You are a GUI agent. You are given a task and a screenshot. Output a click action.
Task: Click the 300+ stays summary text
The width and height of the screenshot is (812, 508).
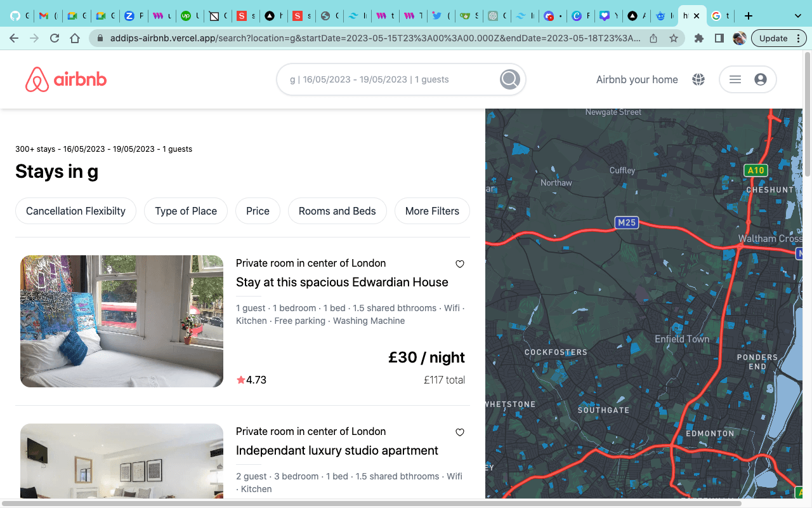click(x=103, y=149)
